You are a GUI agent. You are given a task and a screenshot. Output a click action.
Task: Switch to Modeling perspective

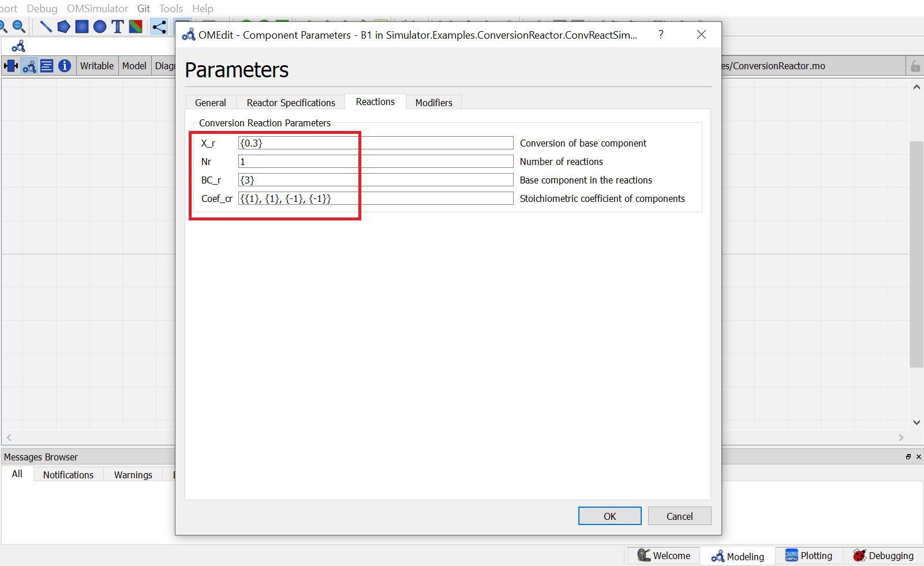(738, 556)
